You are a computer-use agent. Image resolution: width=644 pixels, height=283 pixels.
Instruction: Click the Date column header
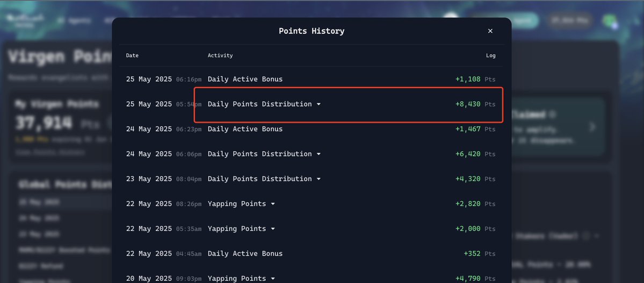pyautogui.click(x=132, y=55)
